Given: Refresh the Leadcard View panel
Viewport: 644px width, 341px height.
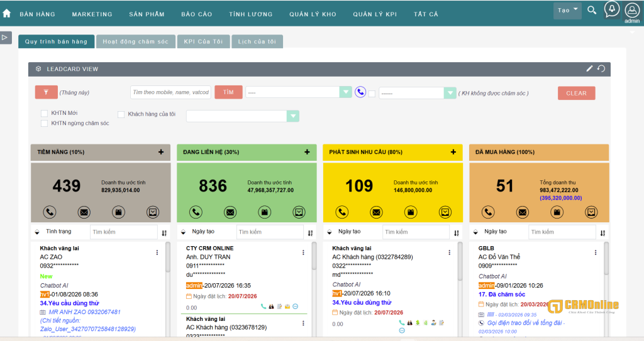Looking at the screenshot, I should click(601, 68).
